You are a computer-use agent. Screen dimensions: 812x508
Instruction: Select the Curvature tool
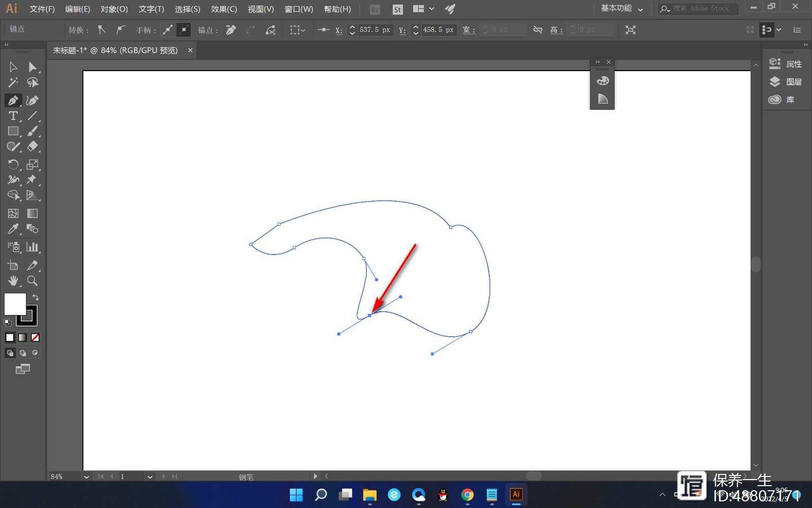tap(32, 100)
